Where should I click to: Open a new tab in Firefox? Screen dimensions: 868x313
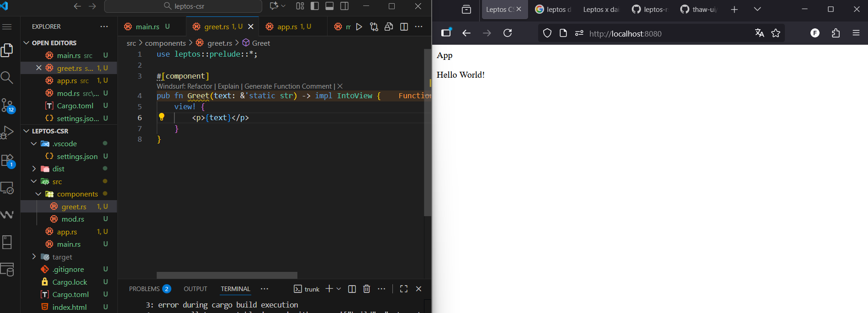[x=734, y=9]
